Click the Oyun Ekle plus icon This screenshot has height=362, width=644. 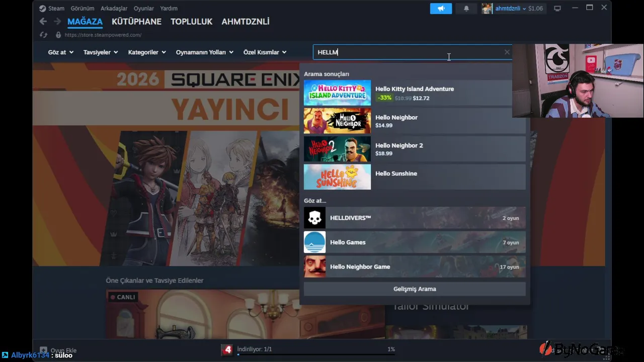(x=44, y=350)
